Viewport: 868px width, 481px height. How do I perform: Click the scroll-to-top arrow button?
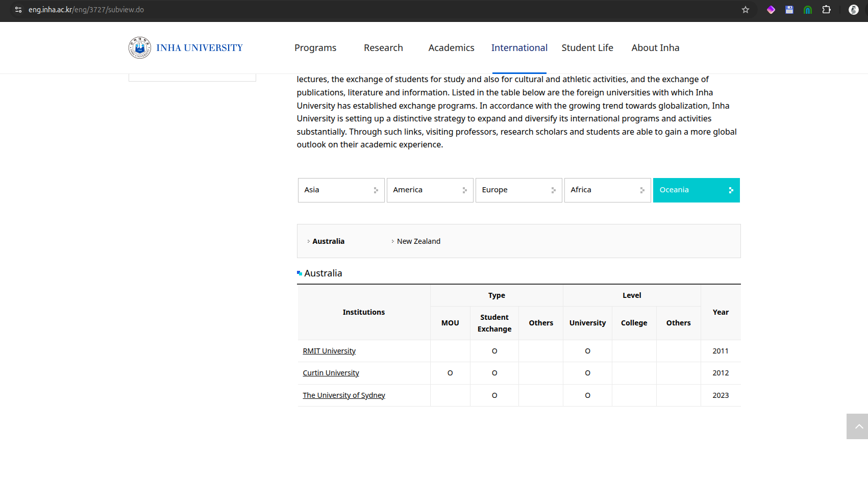[x=857, y=426]
